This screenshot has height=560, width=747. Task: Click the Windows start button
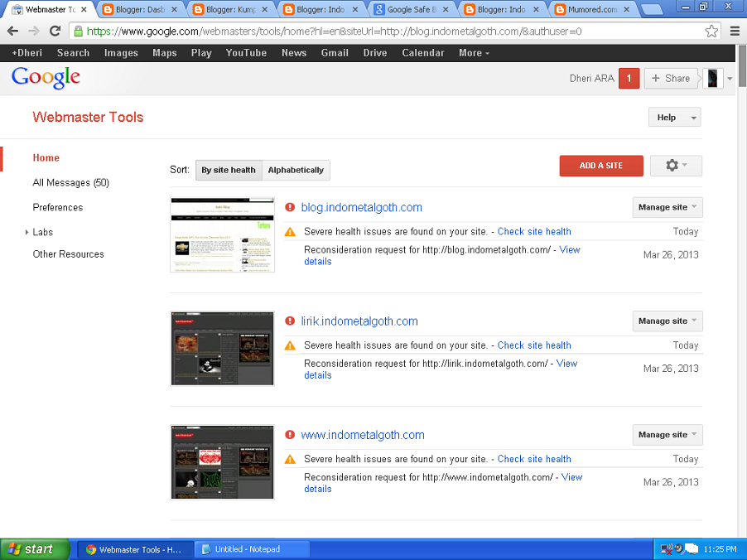coord(35,549)
